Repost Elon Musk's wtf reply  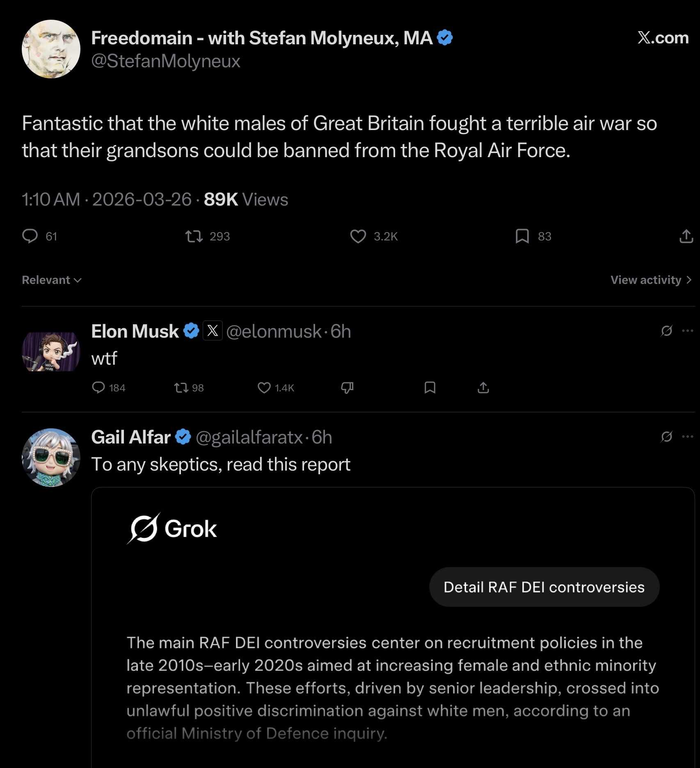point(181,388)
